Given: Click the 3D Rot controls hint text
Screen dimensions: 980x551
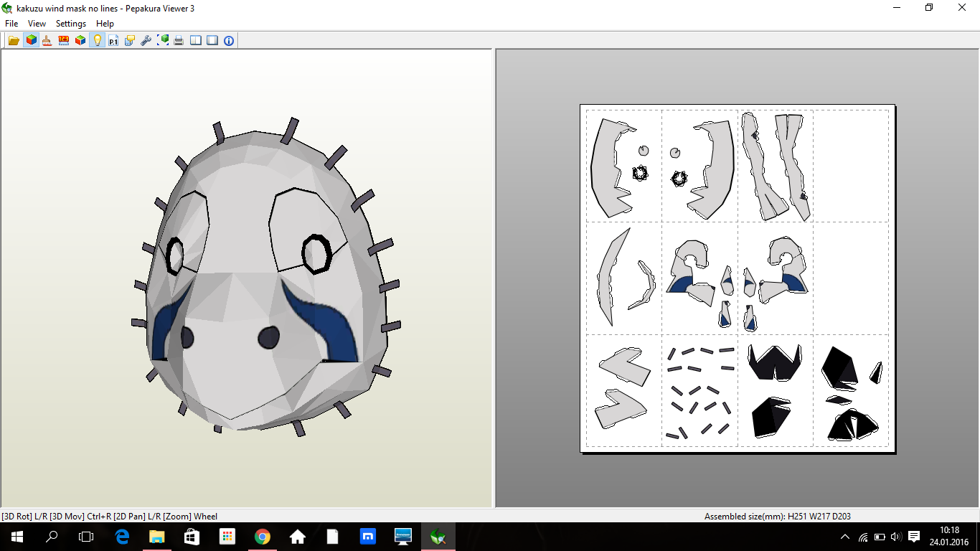Looking at the screenshot, I should coord(109,517).
